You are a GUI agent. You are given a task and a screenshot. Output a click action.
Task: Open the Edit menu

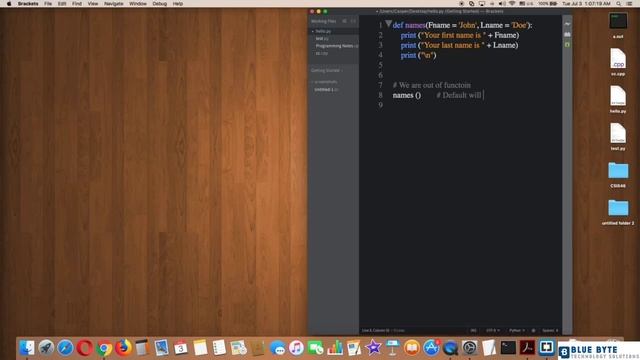coord(62,4)
